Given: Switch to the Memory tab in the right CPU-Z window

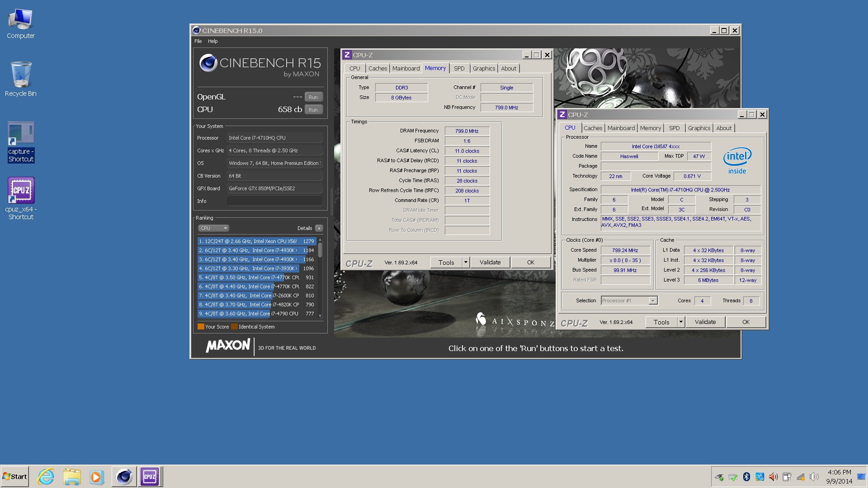Looking at the screenshot, I should [x=650, y=128].
